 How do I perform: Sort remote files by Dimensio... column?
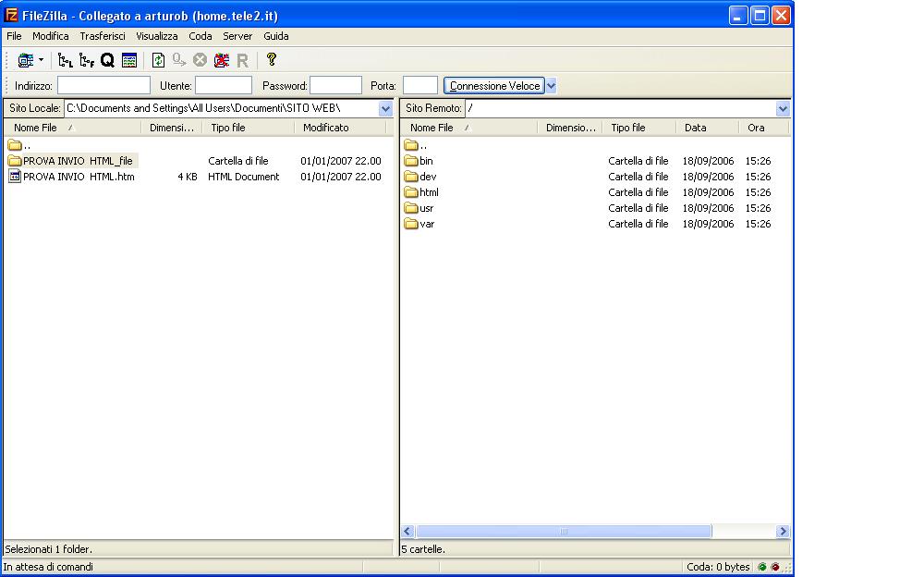click(570, 128)
